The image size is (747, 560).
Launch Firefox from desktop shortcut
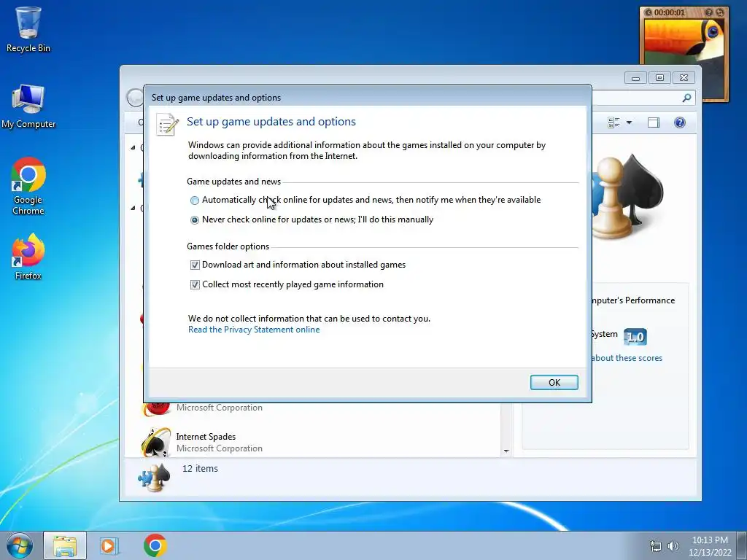click(x=28, y=256)
